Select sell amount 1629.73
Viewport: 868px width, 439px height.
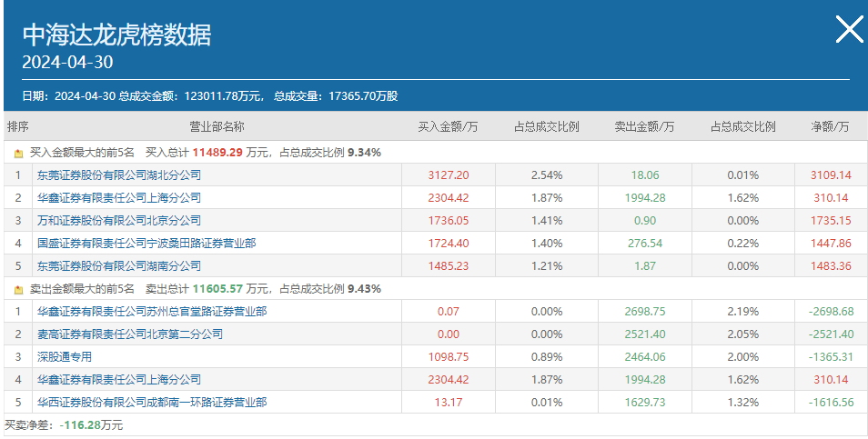click(x=645, y=402)
